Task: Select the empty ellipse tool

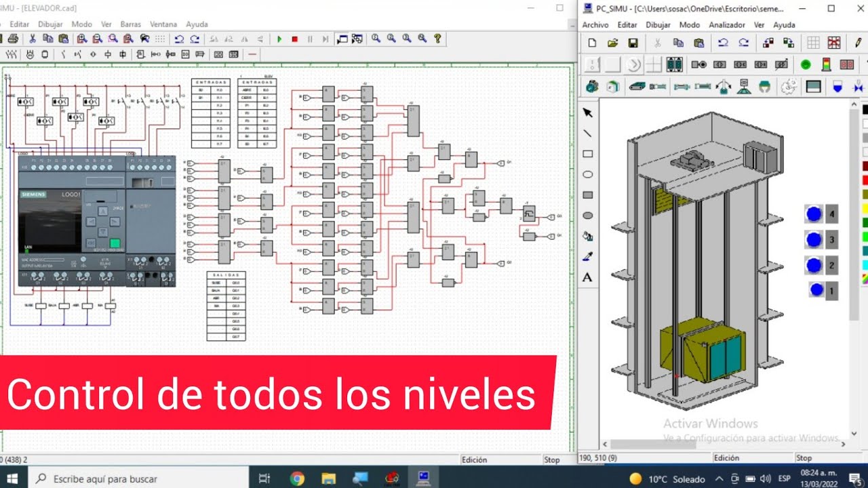Action: coord(588,174)
